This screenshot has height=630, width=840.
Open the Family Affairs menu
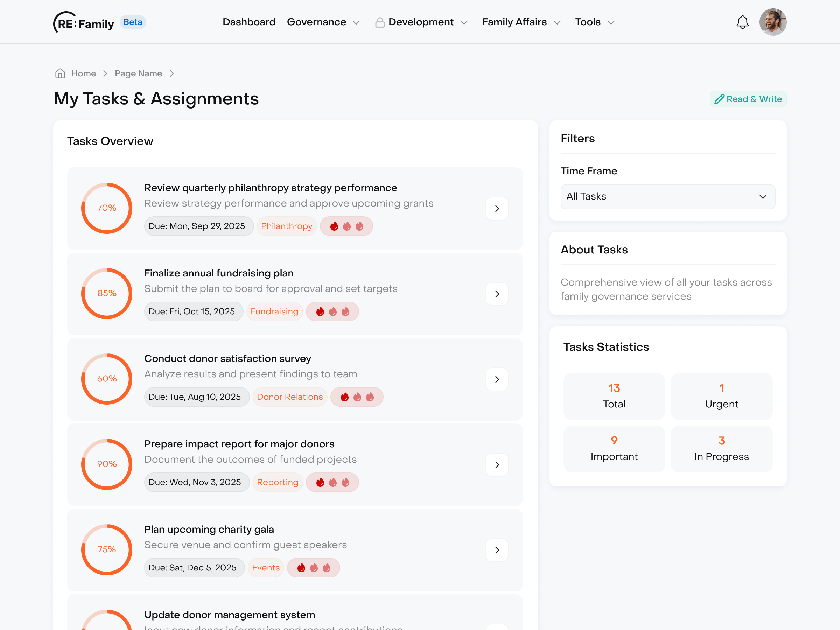pyautogui.click(x=521, y=22)
